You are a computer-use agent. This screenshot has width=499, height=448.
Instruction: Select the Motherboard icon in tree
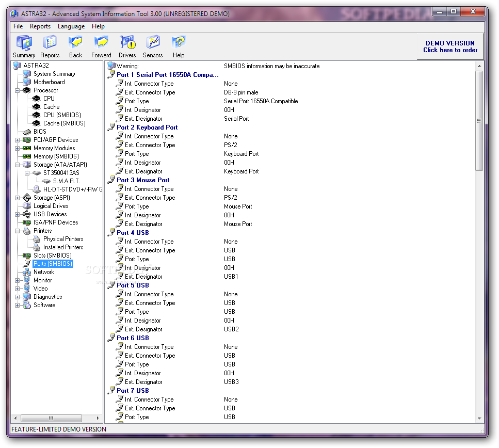pyautogui.click(x=27, y=82)
